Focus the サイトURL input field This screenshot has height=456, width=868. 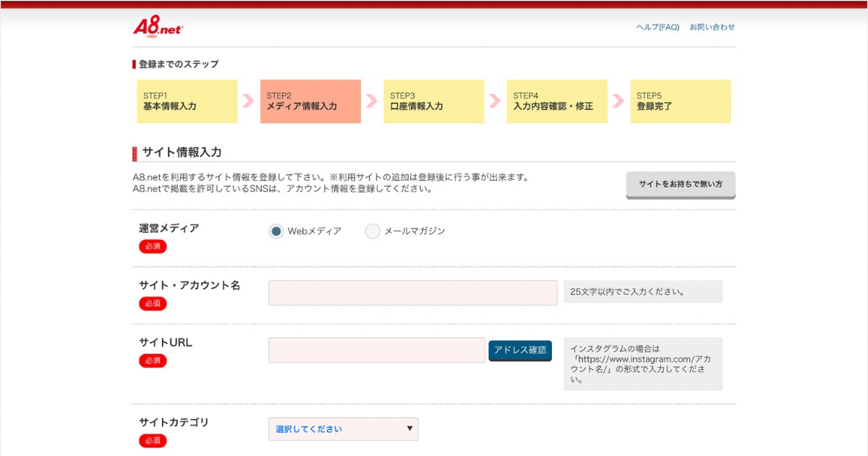tap(377, 350)
